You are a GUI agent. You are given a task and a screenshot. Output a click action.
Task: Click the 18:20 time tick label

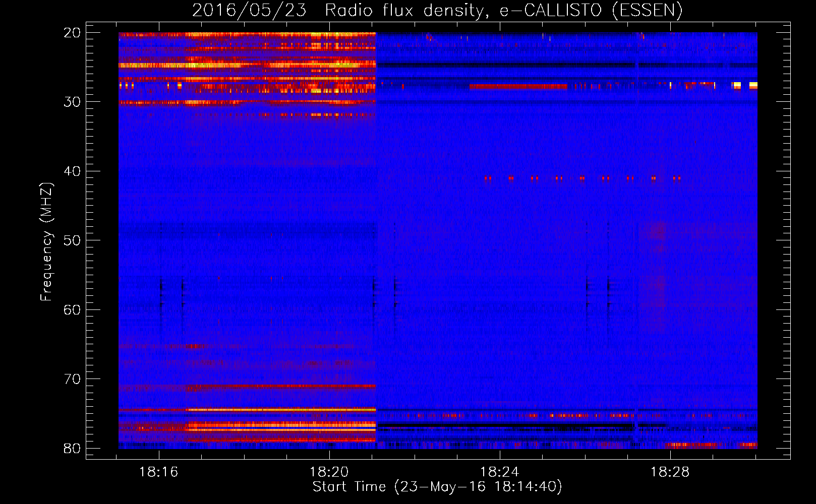(329, 472)
